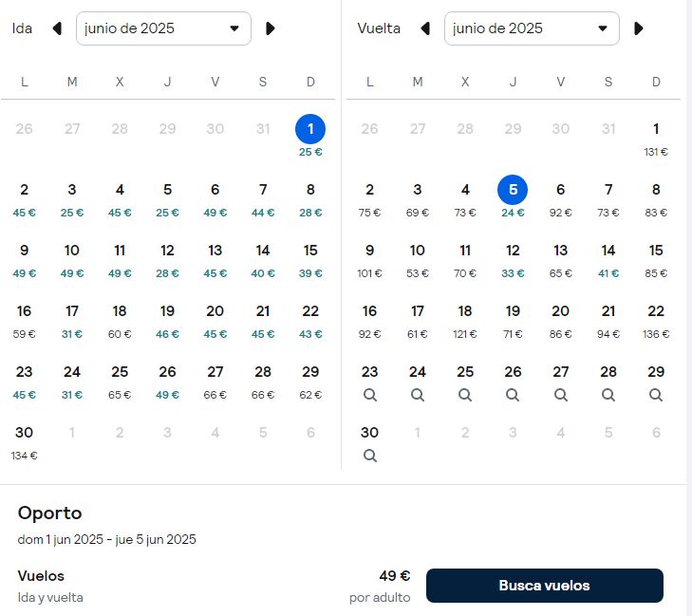Select selected departure day 1 circle
692x616 pixels.
[310, 129]
